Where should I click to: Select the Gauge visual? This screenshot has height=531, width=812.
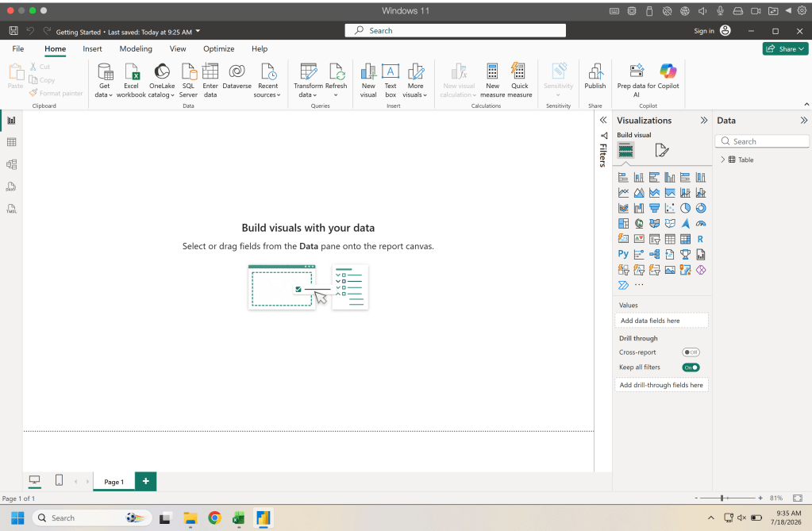point(701,224)
